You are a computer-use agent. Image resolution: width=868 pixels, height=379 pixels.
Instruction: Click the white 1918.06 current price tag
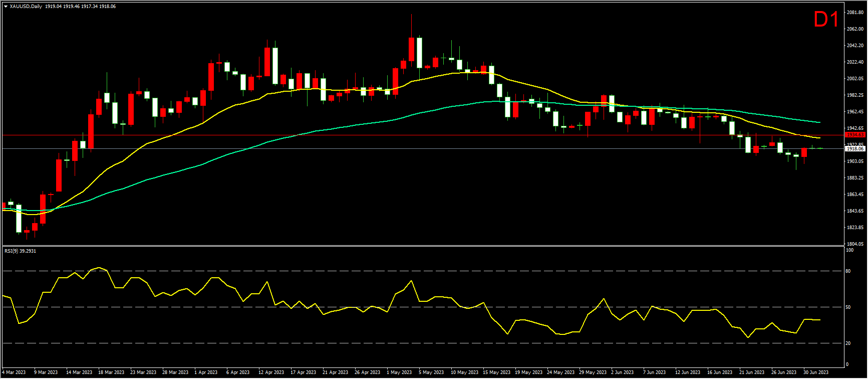[x=854, y=149]
